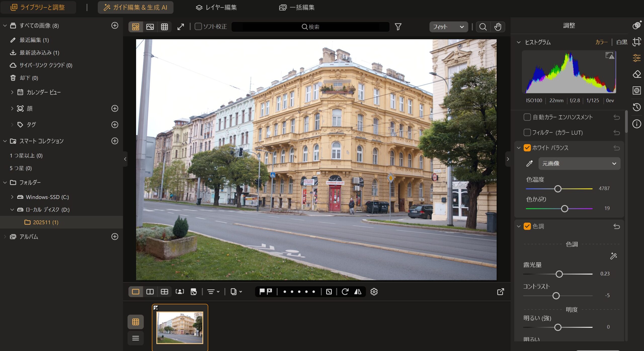Open the crop and rotate tool

[x=637, y=42]
